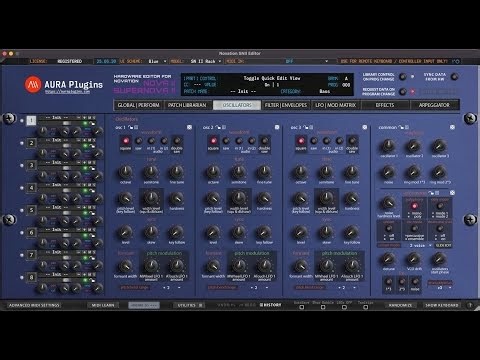
Task: Open the Model dropdown showing SN II Rack
Action: pos(205,61)
